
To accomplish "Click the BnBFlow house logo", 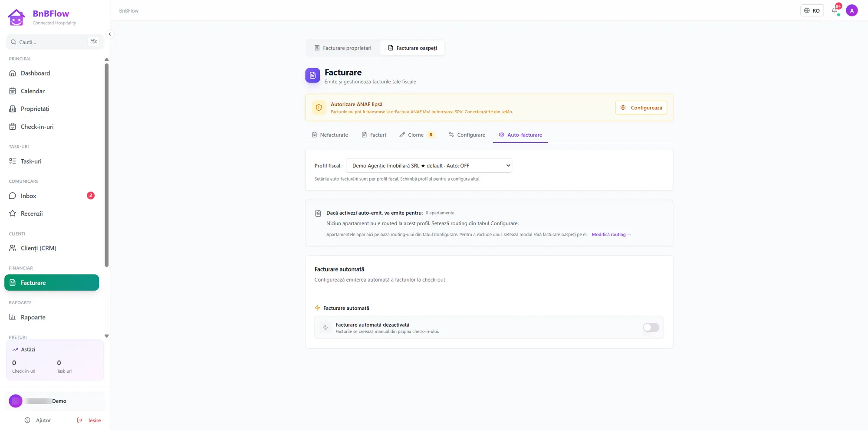I will (x=16, y=17).
